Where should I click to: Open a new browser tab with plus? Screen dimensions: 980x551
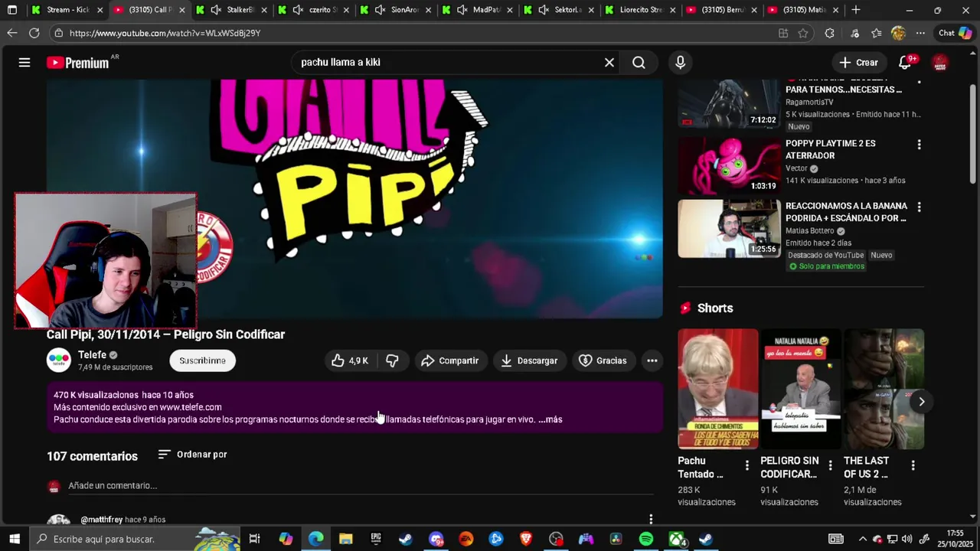(856, 10)
